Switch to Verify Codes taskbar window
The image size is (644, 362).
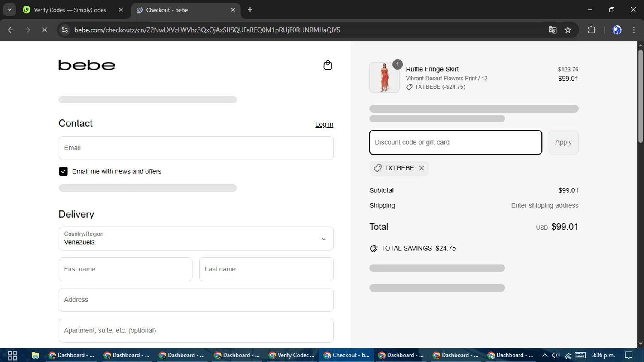[x=292, y=356]
